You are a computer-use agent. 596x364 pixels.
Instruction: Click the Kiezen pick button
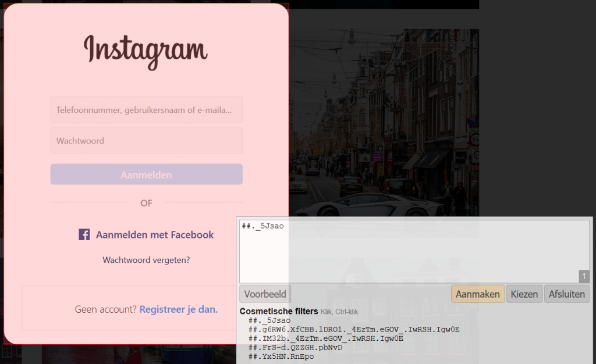pos(524,294)
